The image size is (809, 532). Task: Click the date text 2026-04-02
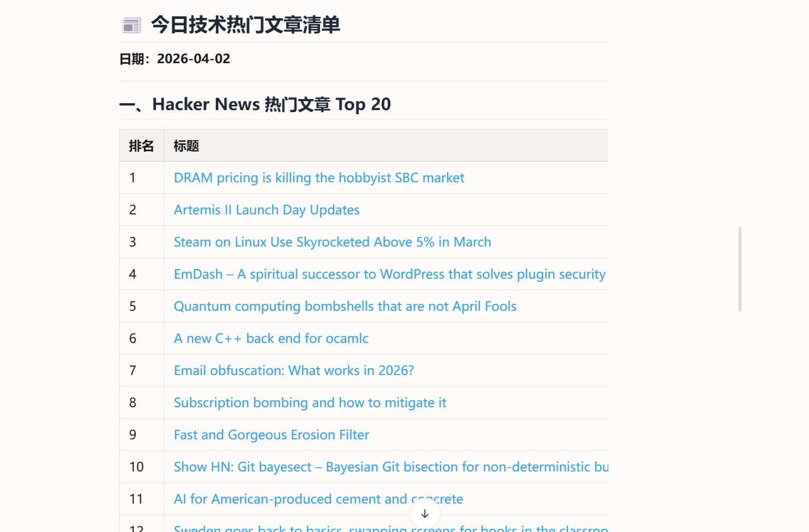(193, 59)
